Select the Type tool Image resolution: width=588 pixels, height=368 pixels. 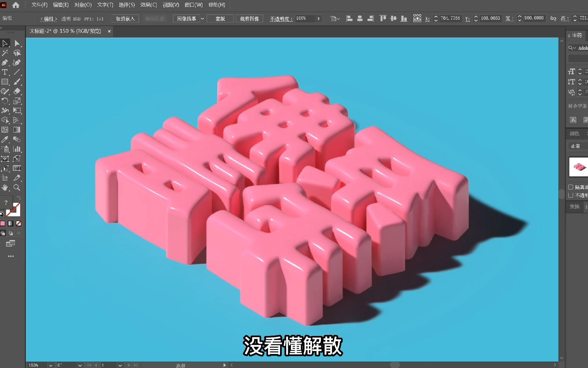point(5,72)
